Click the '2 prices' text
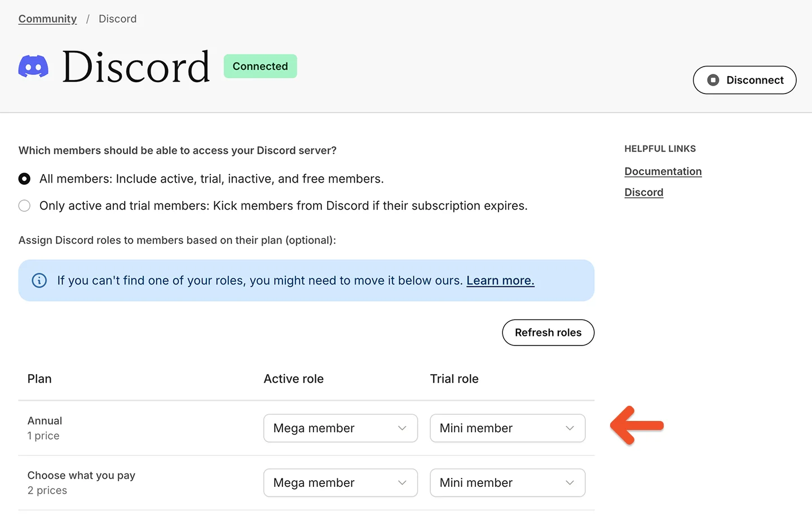This screenshot has height=519, width=812. point(47,490)
